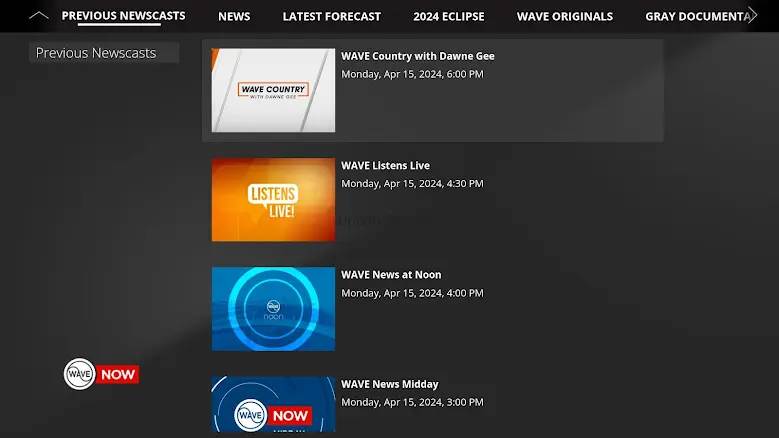Play the WAVE News Midday title
The height and width of the screenshot is (438, 779).
(390, 384)
